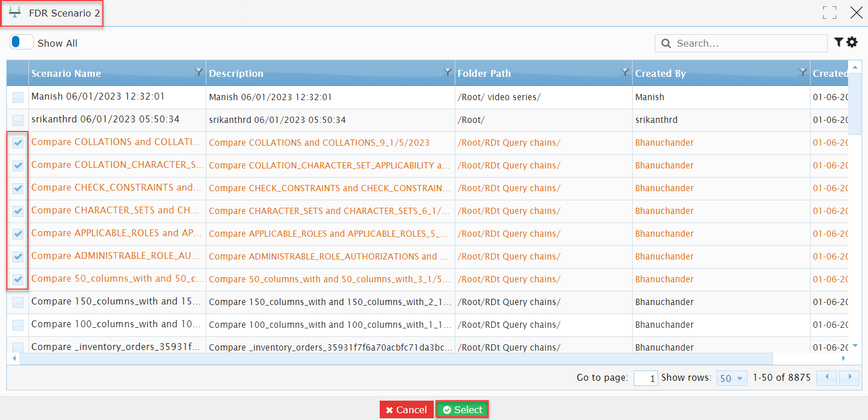Check the srikanthrd 06/01/2023 row checkbox
This screenshot has height=420, width=868.
(18, 120)
